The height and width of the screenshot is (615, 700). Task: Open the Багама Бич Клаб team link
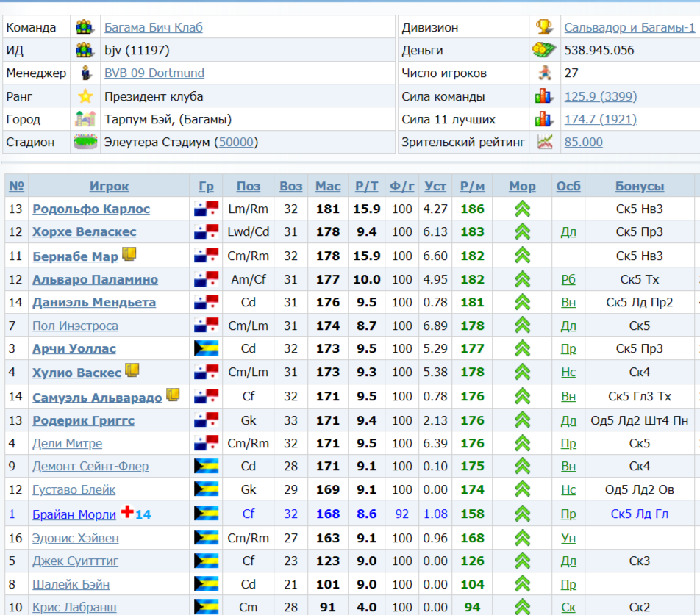click(153, 27)
